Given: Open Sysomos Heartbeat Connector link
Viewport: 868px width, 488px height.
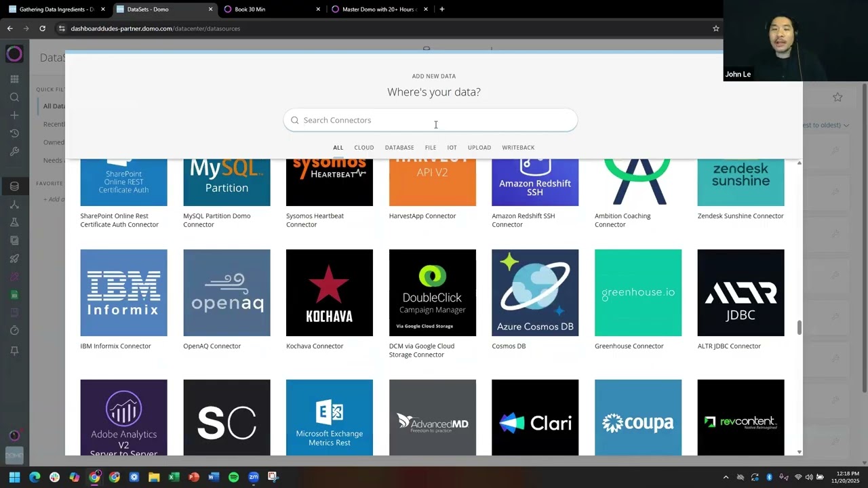Looking at the screenshot, I should (x=315, y=220).
